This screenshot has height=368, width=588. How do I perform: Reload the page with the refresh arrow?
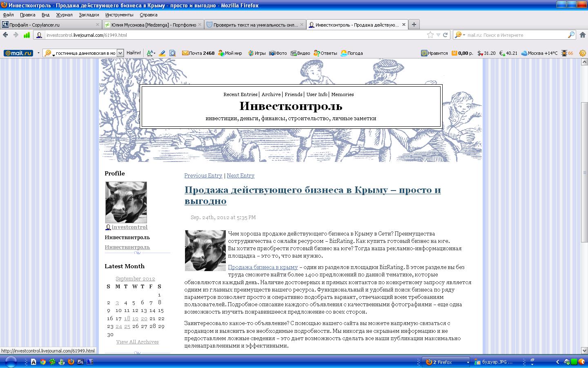445,35
